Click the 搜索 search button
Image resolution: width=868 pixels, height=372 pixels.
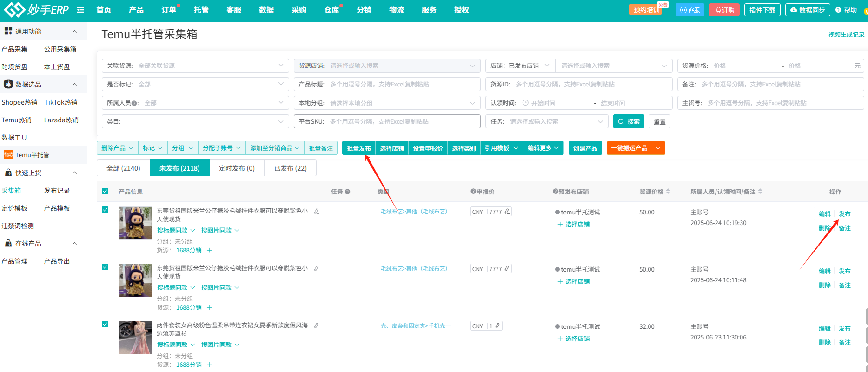(629, 121)
